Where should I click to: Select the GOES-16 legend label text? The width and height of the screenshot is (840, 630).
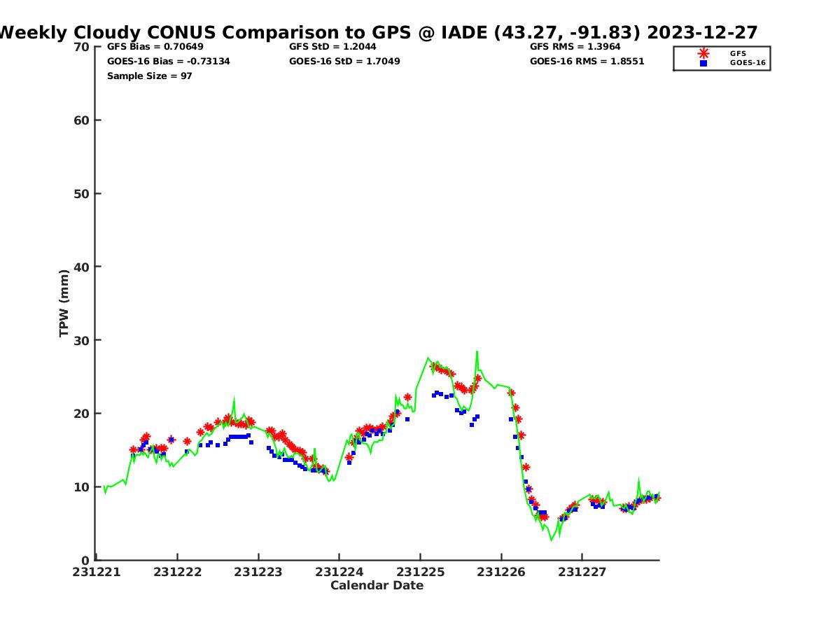[748, 63]
